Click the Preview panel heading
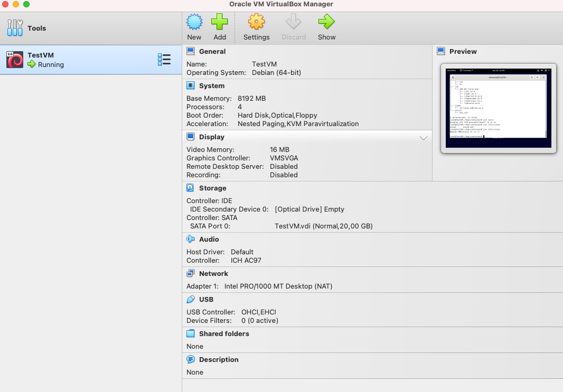The image size is (563, 392). (x=463, y=51)
